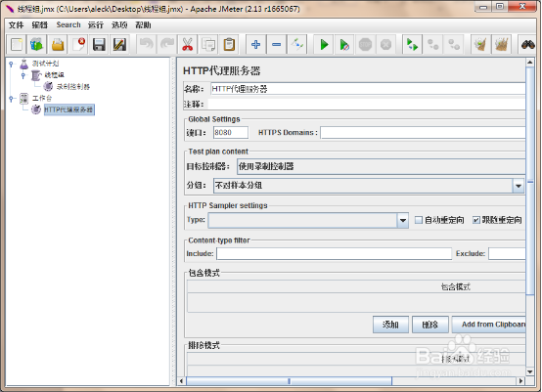Close the current test plan via toolbar icon
The width and height of the screenshot is (542, 392).
tap(78, 45)
